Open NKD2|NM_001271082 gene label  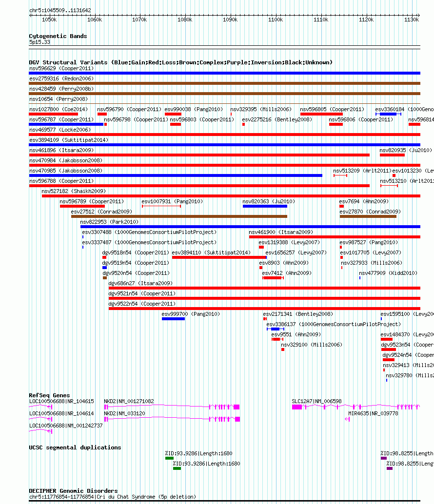129,402
